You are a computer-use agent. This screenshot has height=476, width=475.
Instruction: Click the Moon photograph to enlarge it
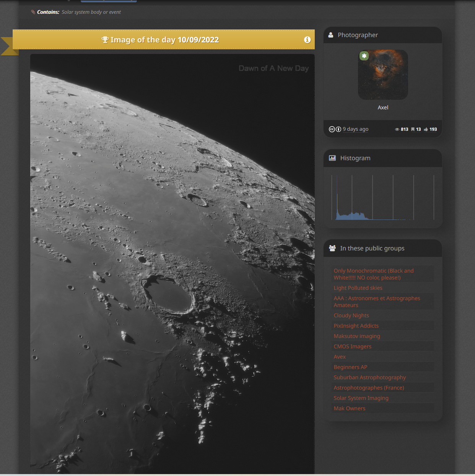coord(172,264)
